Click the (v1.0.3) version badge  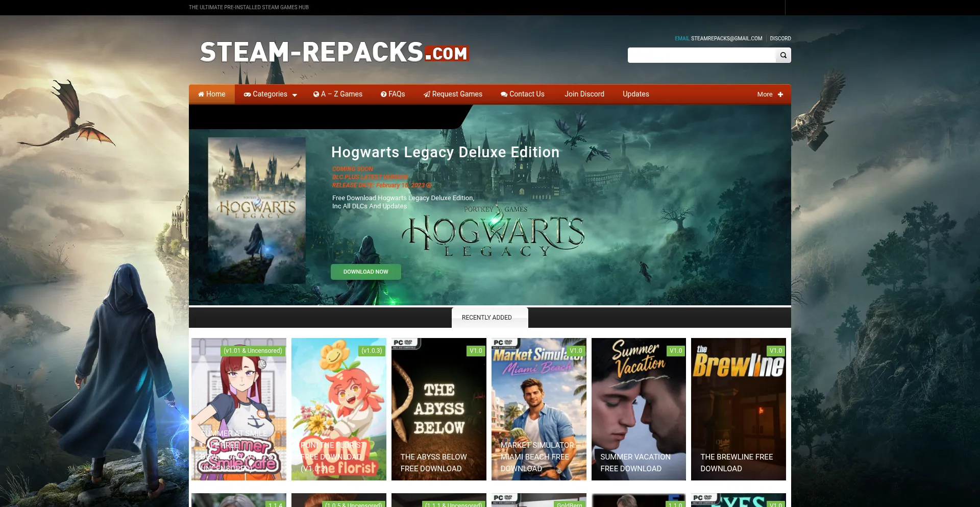coord(372,351)
